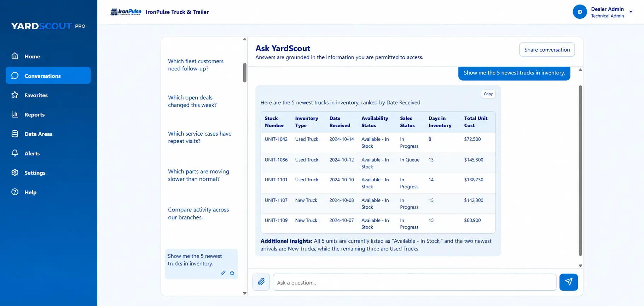Click the Share conversation button
This screenshot has height=306, width=644.
547,50
